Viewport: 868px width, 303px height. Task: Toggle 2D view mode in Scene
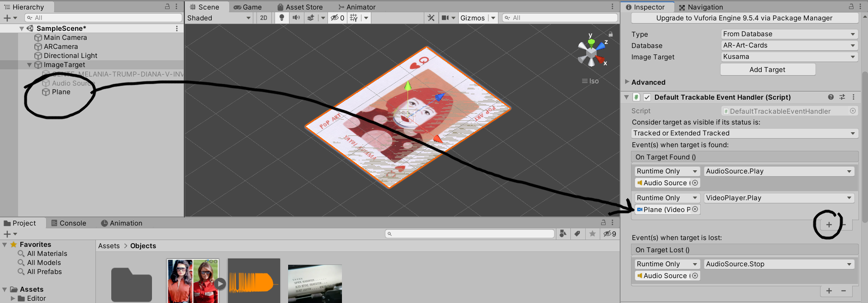point(264,18)
